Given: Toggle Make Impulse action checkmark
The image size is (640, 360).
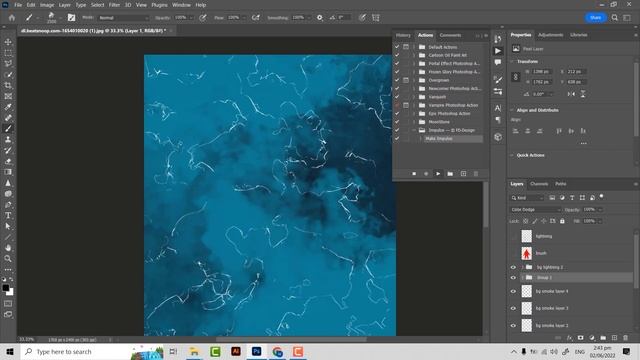Looking at the screenshot, I should pos(397,139).
